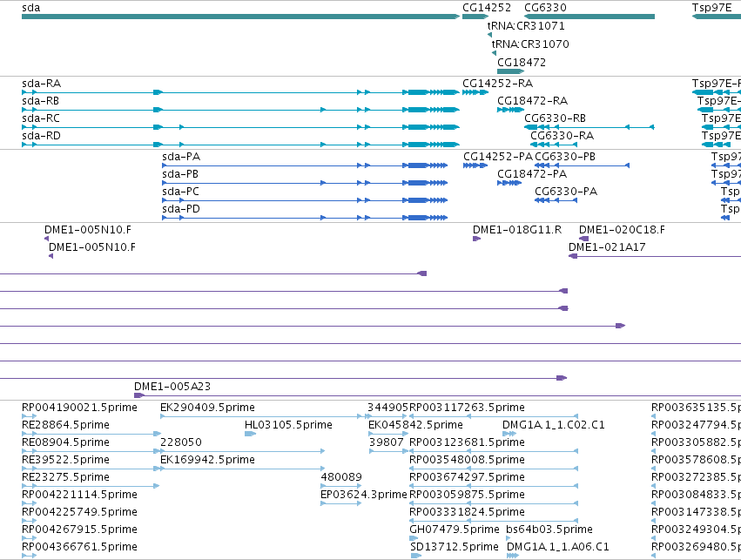Viewport: 741px width, 560px height.
Task: Select tRNA:CR31071 feature
Action: [x=489, y=35]
